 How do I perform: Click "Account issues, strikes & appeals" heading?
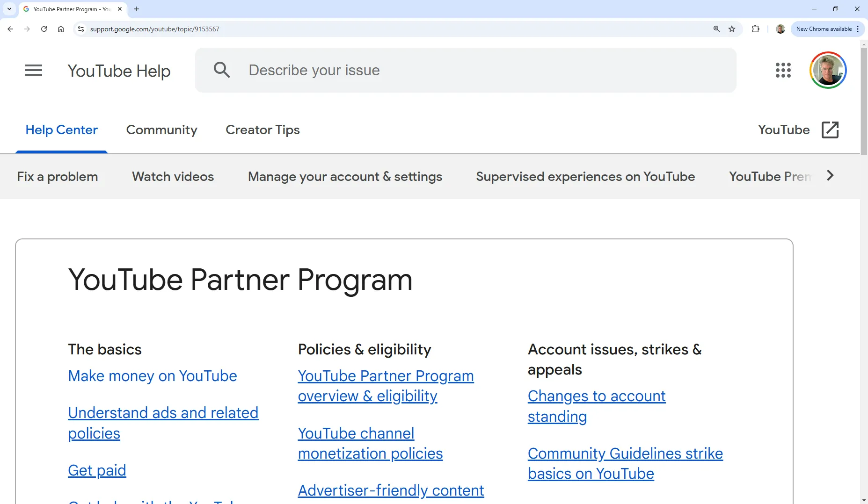tap(614, 360)
